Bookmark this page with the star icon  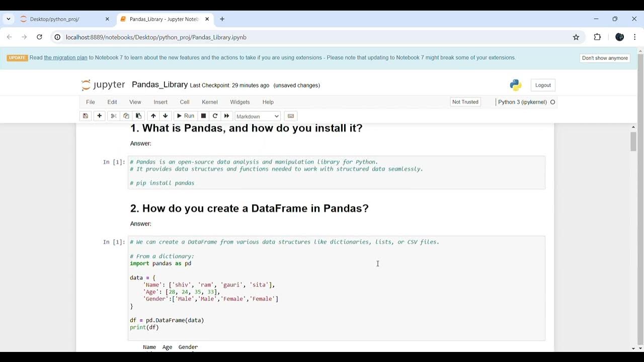click(576, 37)
